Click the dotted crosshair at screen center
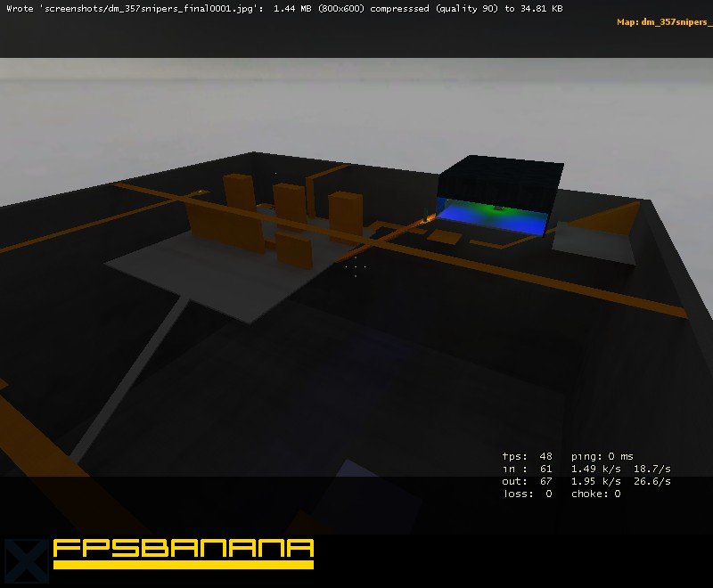 click(356, 266)
